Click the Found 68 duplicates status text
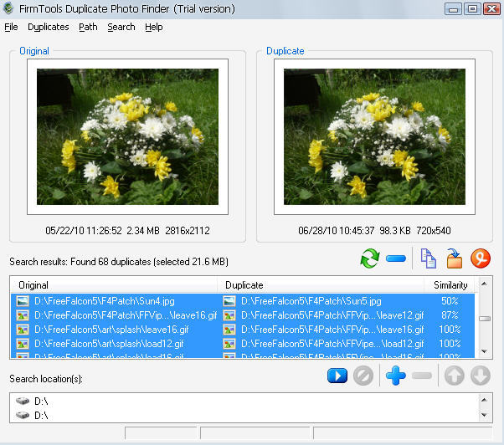This screenshot has width=504, height=445. pyautogui.click(x=111, y=262)
